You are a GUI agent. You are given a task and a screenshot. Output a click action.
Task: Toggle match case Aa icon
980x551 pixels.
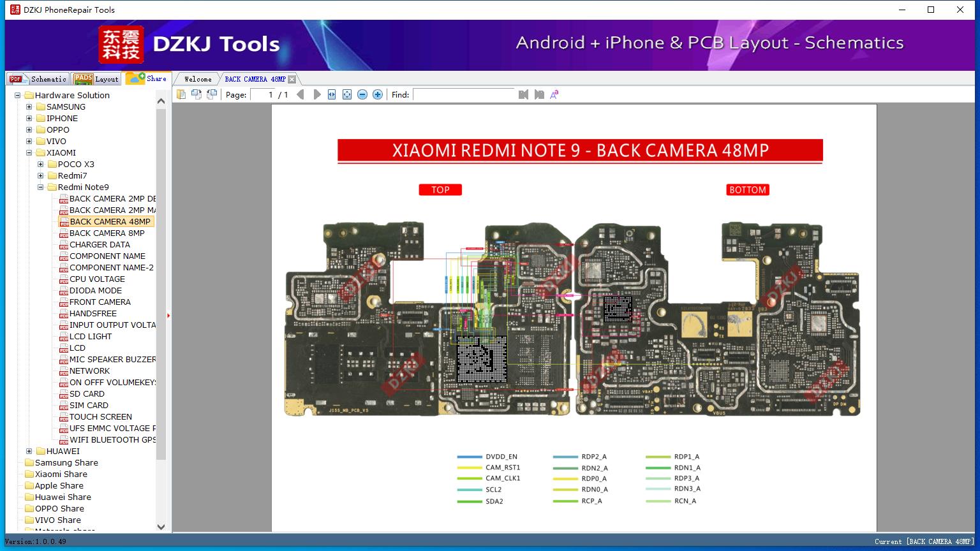click(554, 94)
